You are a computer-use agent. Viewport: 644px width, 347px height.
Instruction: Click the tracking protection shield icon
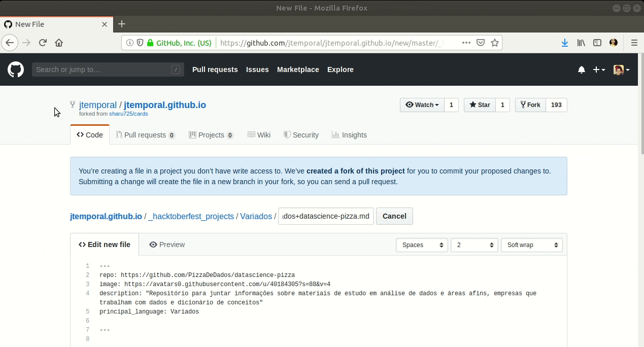coord(140,43)
